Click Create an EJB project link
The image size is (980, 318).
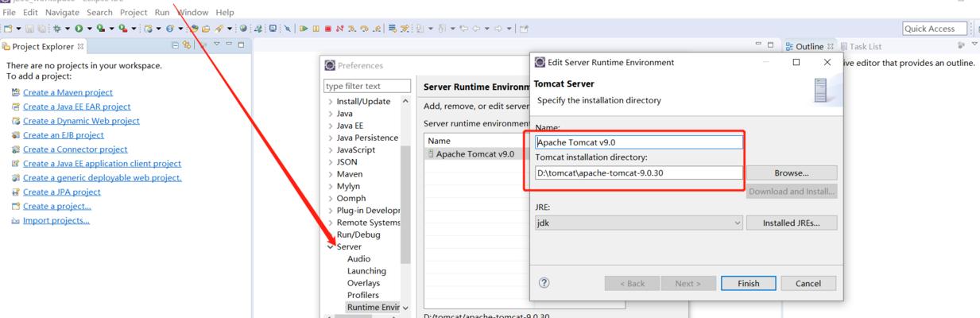point(63,135)
